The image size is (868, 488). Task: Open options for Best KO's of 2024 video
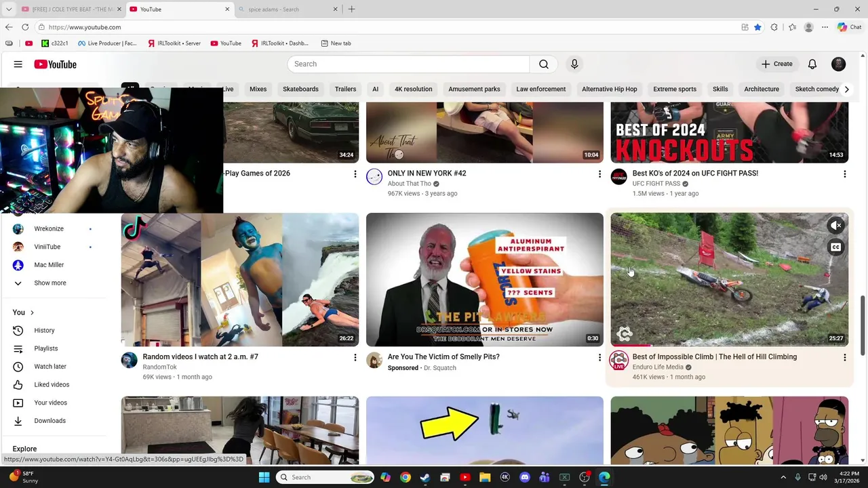844,174
